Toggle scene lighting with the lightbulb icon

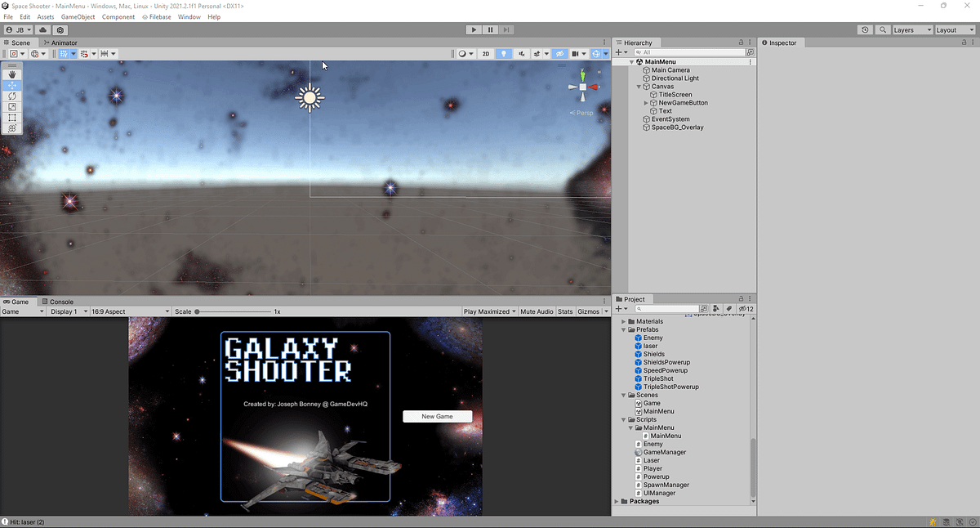coord(503,53)
